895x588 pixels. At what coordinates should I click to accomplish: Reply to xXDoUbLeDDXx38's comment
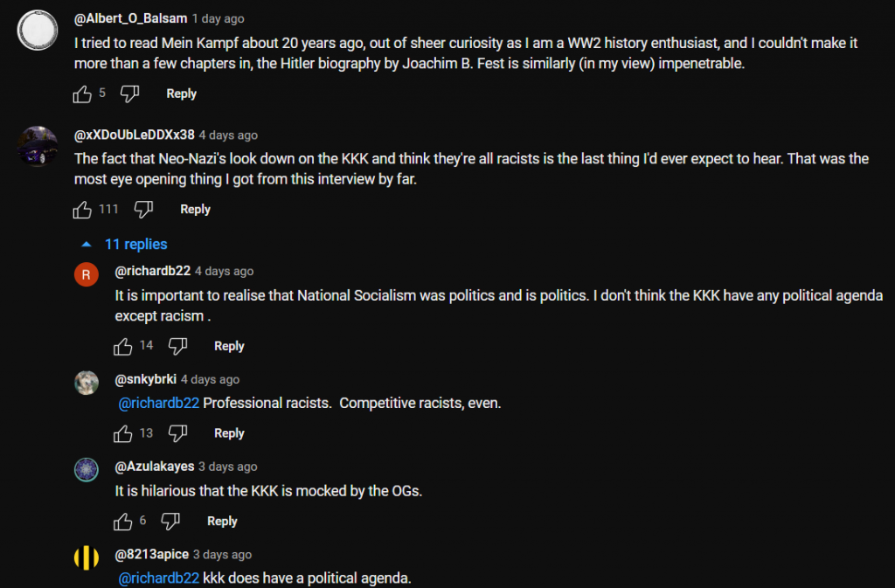pos(195,210)
